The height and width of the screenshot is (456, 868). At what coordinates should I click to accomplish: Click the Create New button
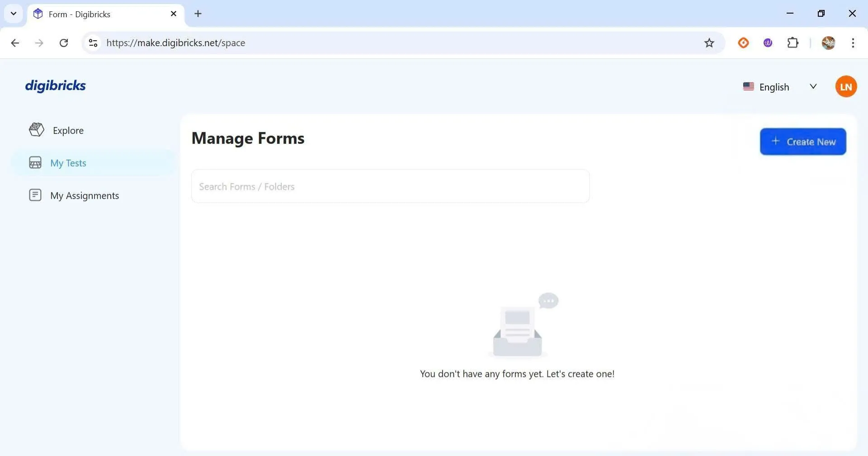pos(802,142)
